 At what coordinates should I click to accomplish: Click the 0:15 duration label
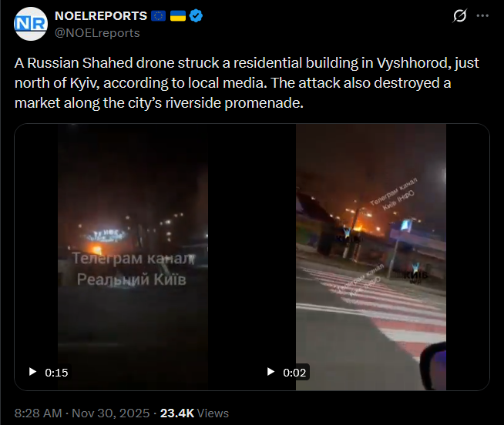click(56, 373)
